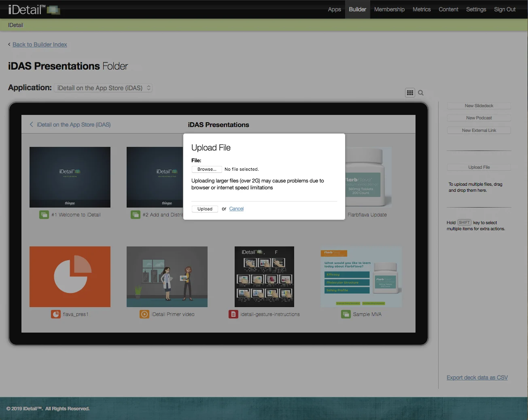Open the search magnifier icon
528x420 pixels.
[x=421, y=93]
